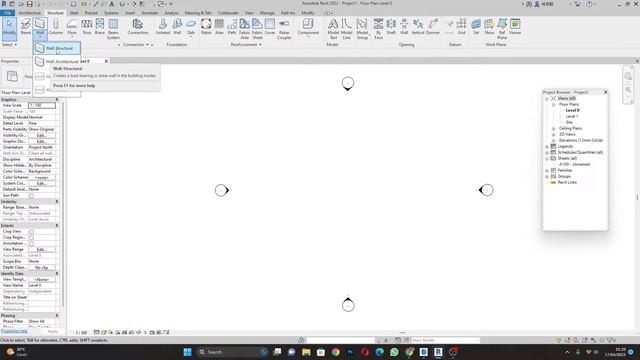640x360 pixels.
Task: Choose Wall: Architectural from the dropdown menu
Action: tap(57, 62)
